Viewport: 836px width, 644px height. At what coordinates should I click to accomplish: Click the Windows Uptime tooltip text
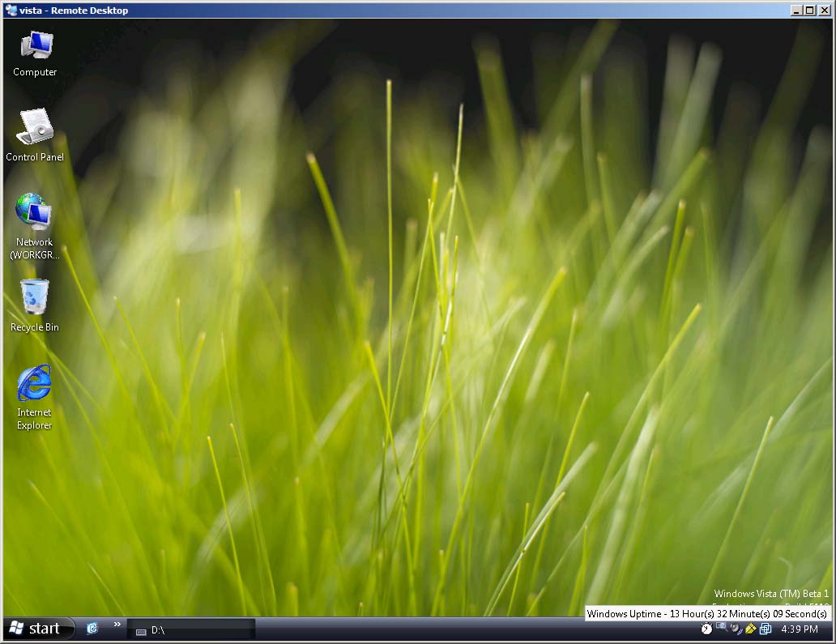coord(707,613)
